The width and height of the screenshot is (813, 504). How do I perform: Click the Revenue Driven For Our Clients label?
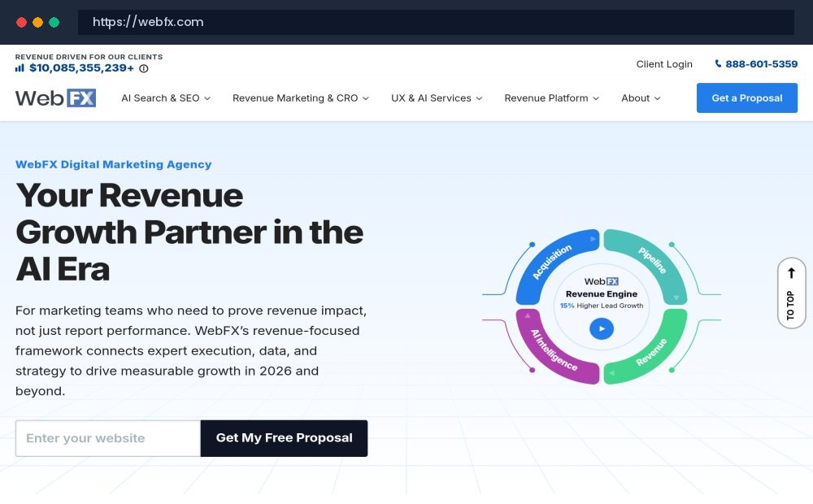coord(89,57)
